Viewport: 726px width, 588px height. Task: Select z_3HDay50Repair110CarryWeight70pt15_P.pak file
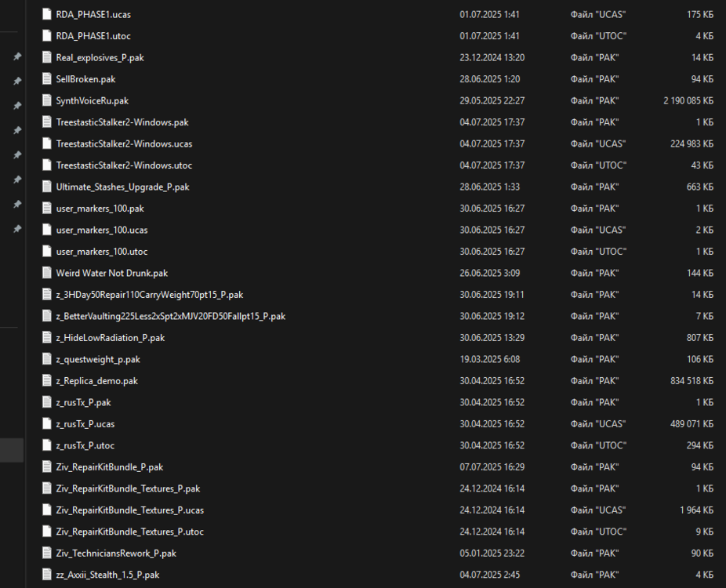point(149,295)
